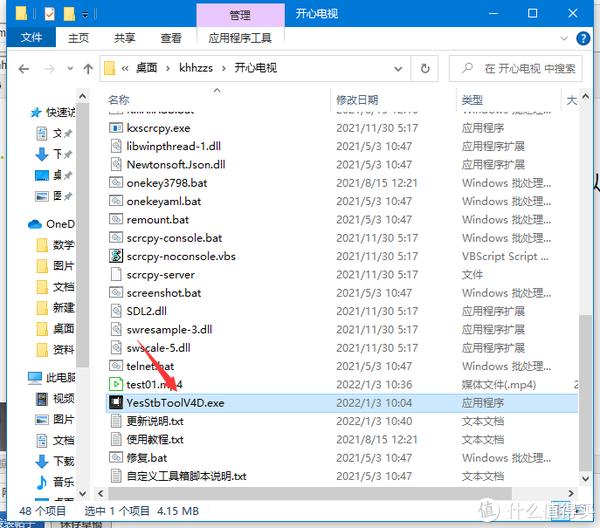This screenshot has height=528, width=600.
Task: Select screenshot.bat file icon
Action: 116,293
